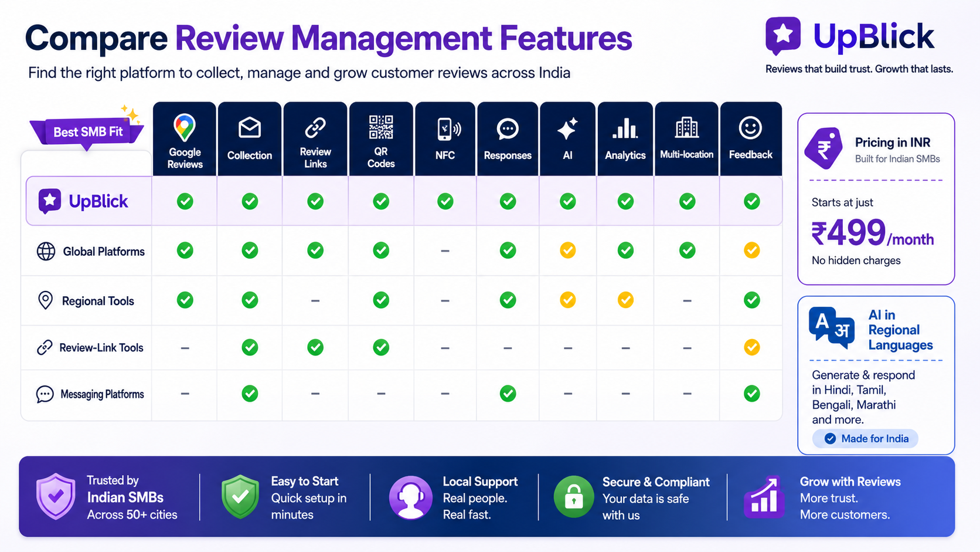This screenshot has width=980, height=552.
Task: Click the "Regional Tools" row label
Action: click(x=98, y=302)
